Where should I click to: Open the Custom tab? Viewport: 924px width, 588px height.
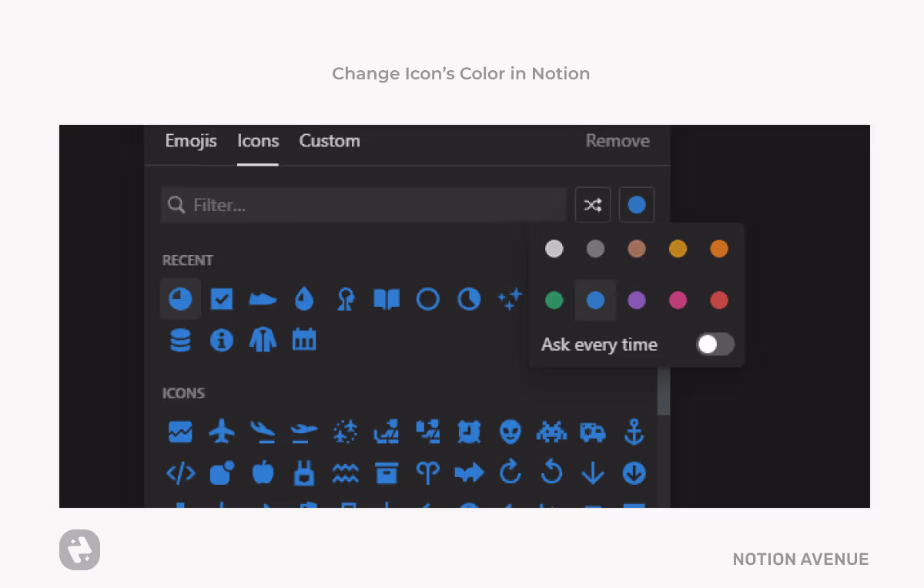[x=330, y=141]
